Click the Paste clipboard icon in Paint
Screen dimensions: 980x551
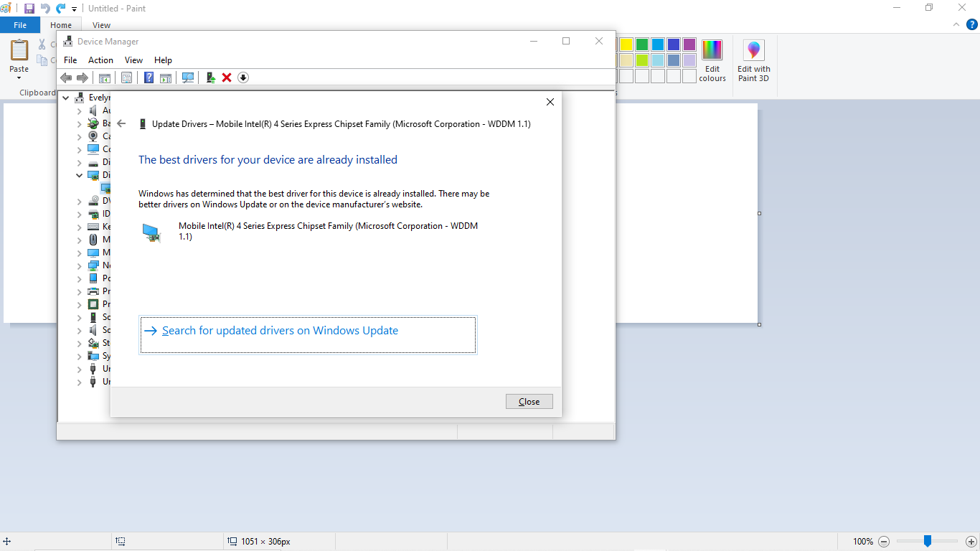coord(19,50)
